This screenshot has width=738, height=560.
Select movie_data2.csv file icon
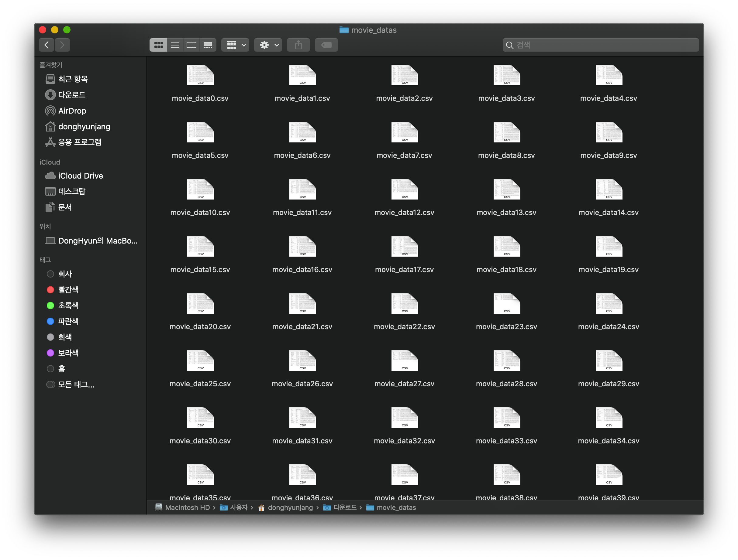coord(404,75)
